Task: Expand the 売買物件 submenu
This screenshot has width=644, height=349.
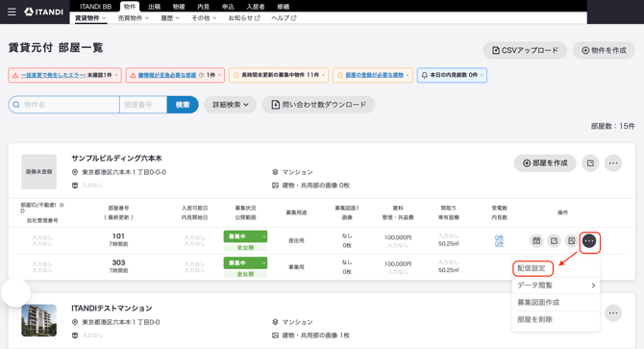Action: coord(133,18)
